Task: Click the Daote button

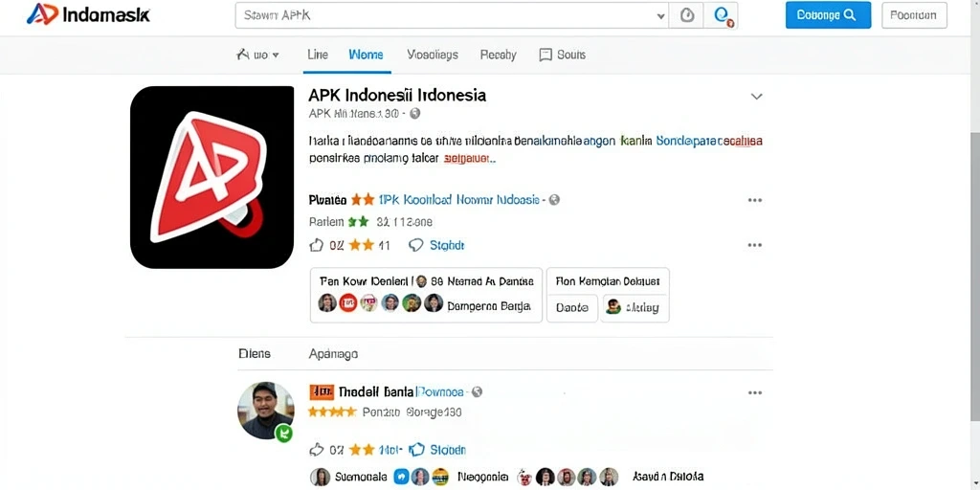Action: point(572,308)
